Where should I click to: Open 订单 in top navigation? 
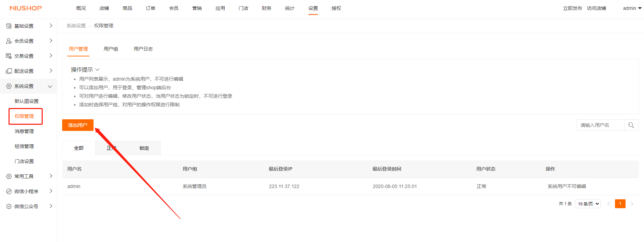[151, 8]
